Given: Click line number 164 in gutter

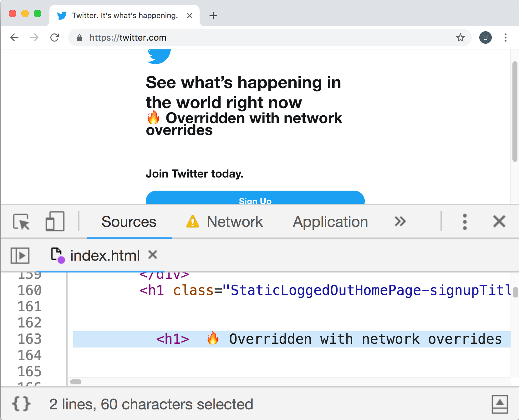Looking at the screenshot, I should 30,355.
